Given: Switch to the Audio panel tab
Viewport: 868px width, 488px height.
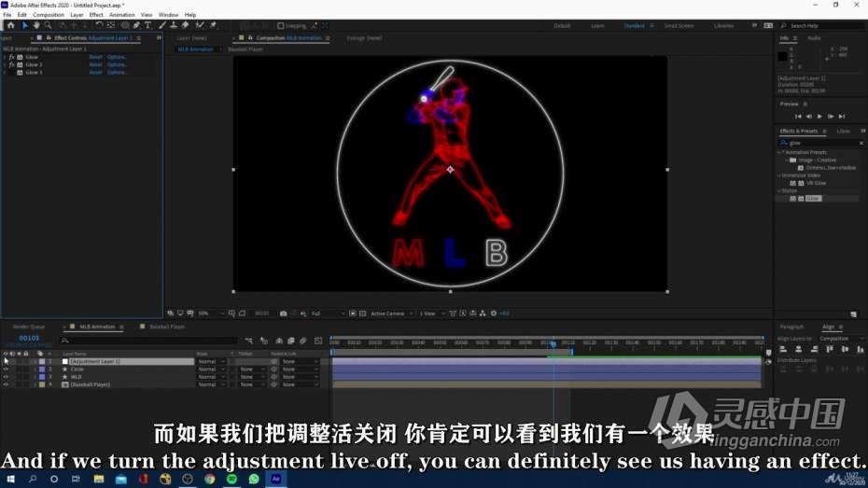Looking at the screenshot, I should [814, 38].
